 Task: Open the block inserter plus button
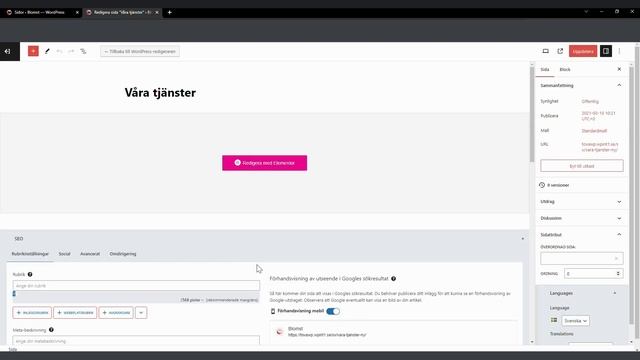point(33,51)
